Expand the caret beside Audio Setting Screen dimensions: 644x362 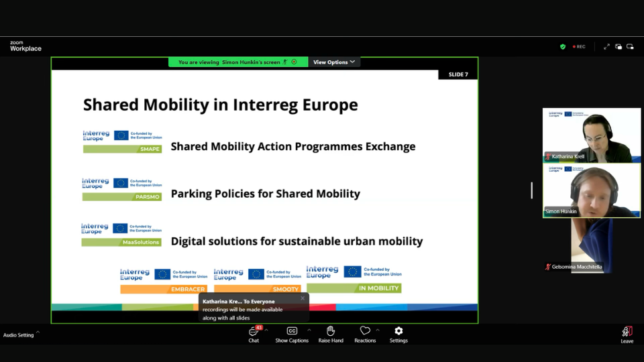click(x=38, y=333)
